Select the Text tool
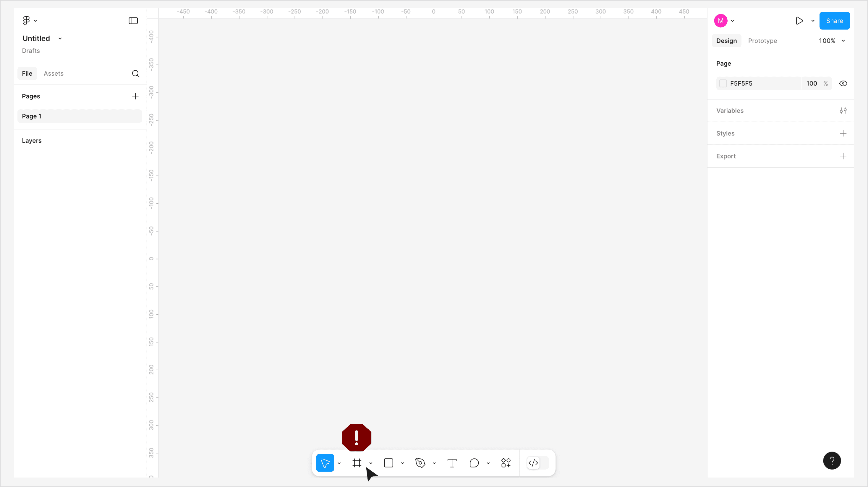868x487 pixels. (x=452, y=463)
